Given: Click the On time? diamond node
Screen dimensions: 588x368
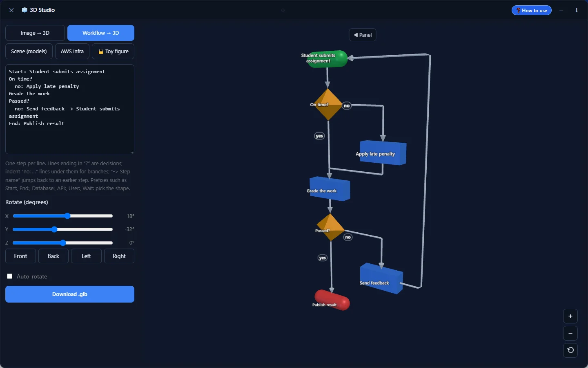Looking at the screenshot, I should click(x=328, y=105).
